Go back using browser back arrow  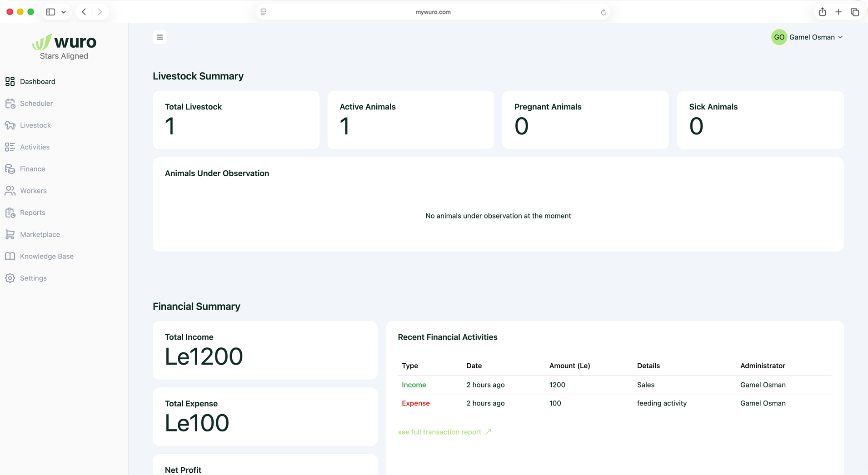click(84, 12)
